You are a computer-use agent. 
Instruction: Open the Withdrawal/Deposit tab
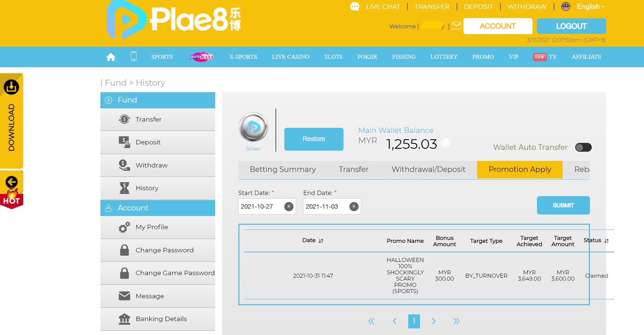[x=428, y=169]
